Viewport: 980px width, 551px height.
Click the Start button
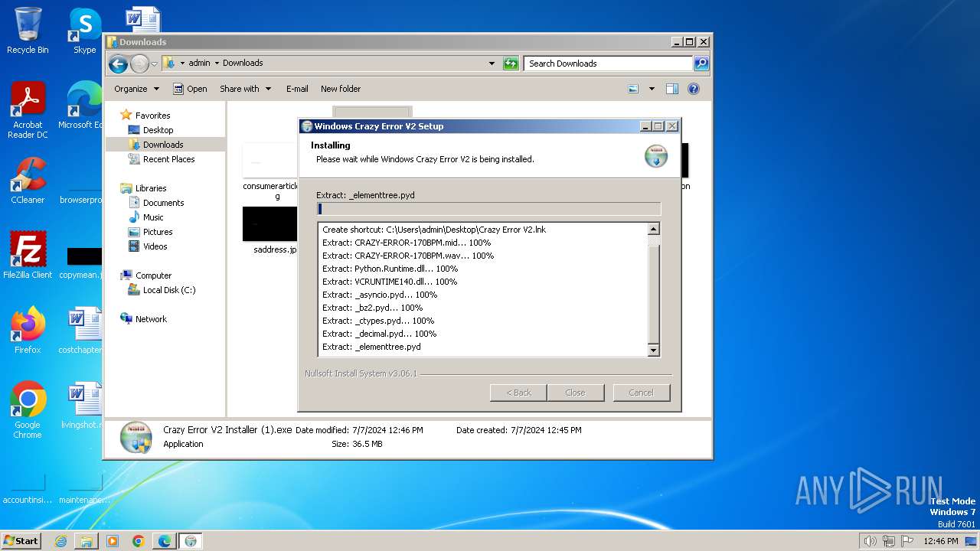(21, 541)
